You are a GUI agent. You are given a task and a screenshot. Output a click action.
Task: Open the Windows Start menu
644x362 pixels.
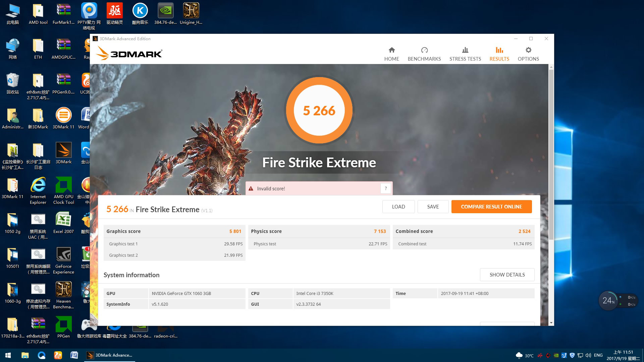click(8, 355)
